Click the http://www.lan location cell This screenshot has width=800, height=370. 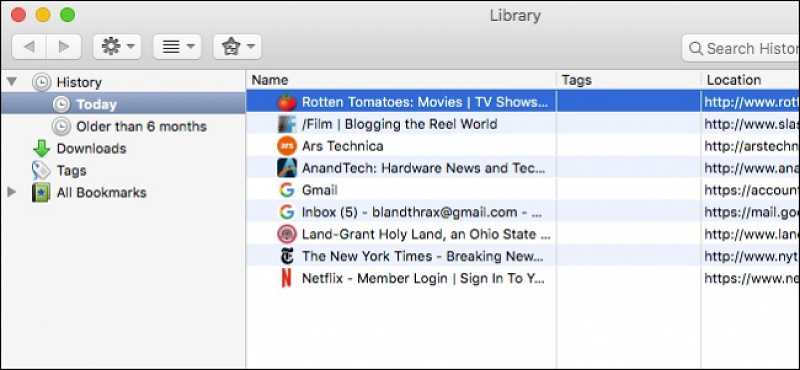751,234
